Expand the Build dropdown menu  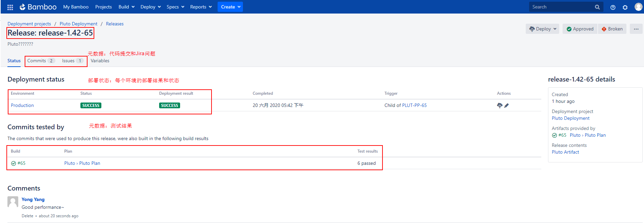[126, 7]
